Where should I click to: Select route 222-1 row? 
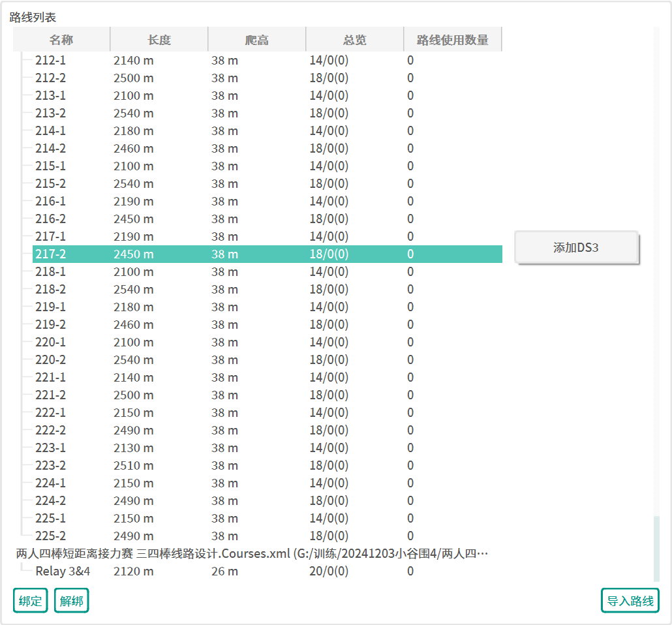pyautogui.click(x=51, y=413)
